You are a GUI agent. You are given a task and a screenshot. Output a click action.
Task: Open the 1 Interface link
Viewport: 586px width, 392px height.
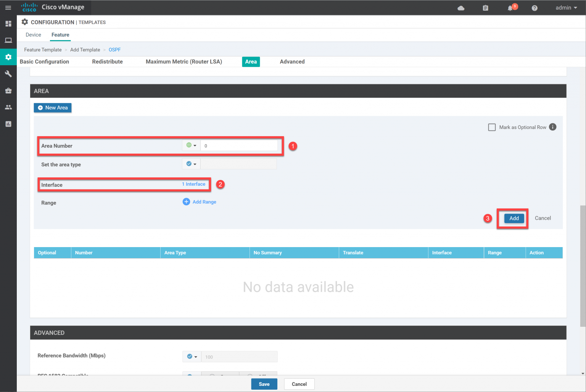193,184
